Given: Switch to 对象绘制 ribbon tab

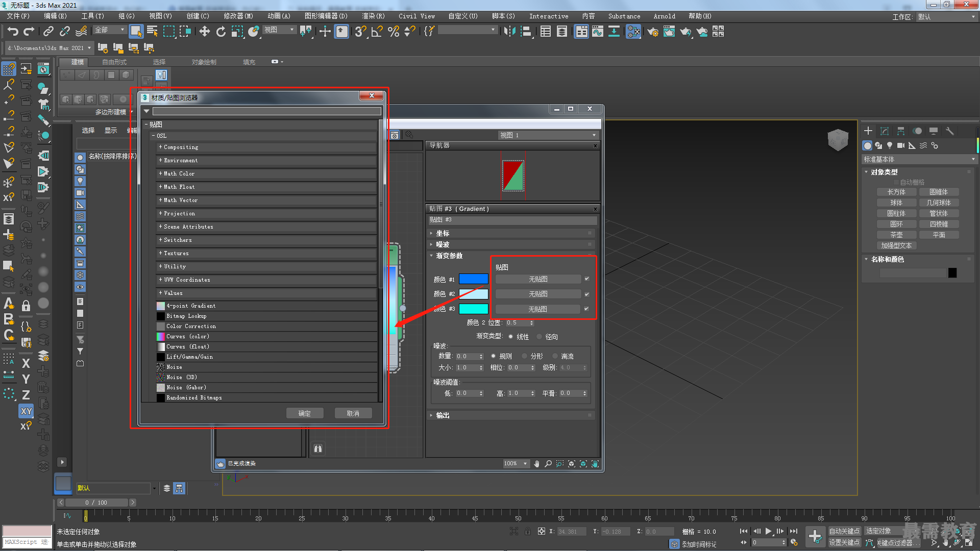Looking at the screenshot, I should (x=204, y=62).
